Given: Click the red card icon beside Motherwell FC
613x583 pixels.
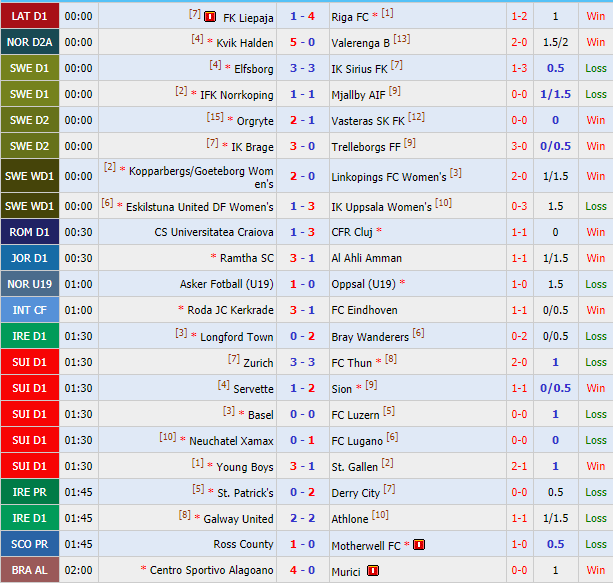Looking at the screenshot, I should (419, 545).
